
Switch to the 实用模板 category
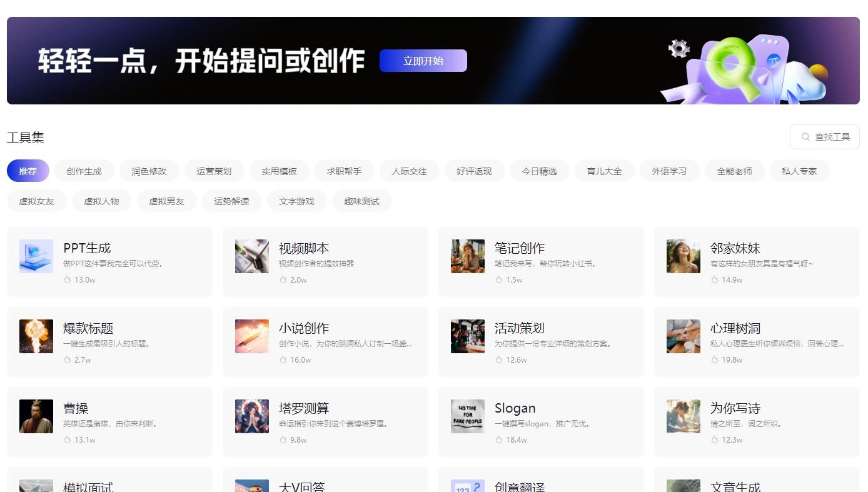[x=280, y=171]
